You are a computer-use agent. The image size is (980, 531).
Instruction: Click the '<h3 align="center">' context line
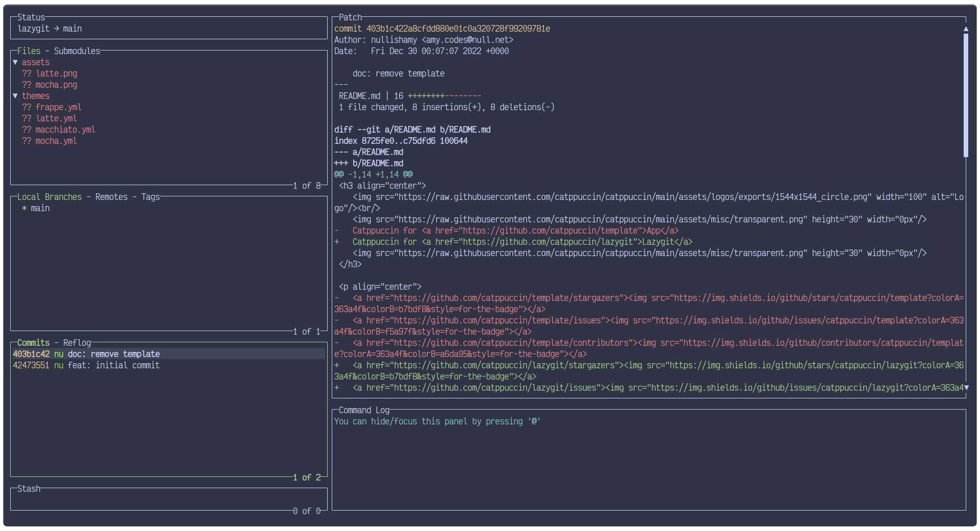(x=383, y=186)
